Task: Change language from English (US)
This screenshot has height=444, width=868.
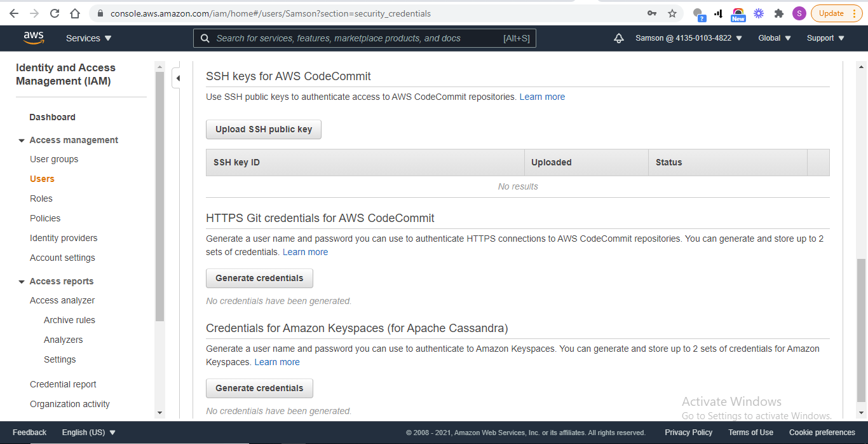Action: click(88, 432)
